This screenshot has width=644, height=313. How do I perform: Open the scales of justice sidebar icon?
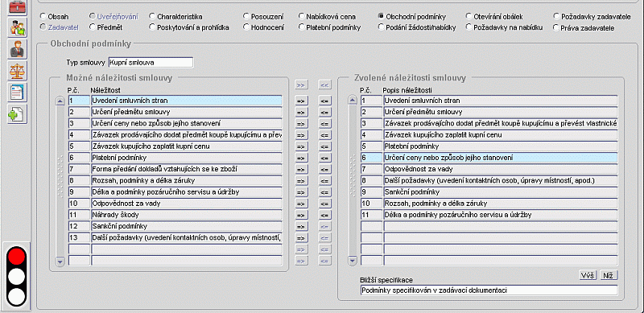17,71
